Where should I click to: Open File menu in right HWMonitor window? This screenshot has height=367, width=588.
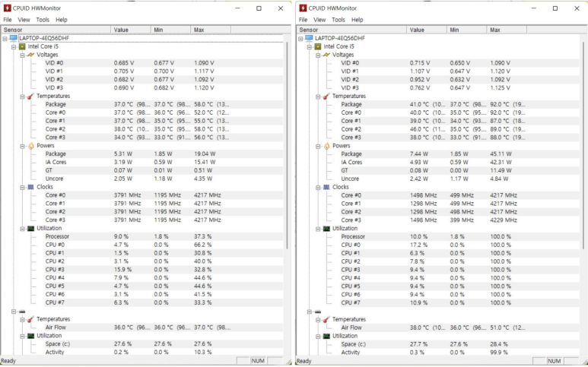click(304, 20)
